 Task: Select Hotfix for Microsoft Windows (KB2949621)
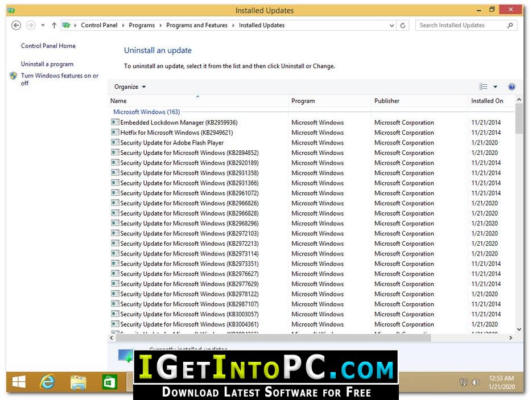click(311, 133)
